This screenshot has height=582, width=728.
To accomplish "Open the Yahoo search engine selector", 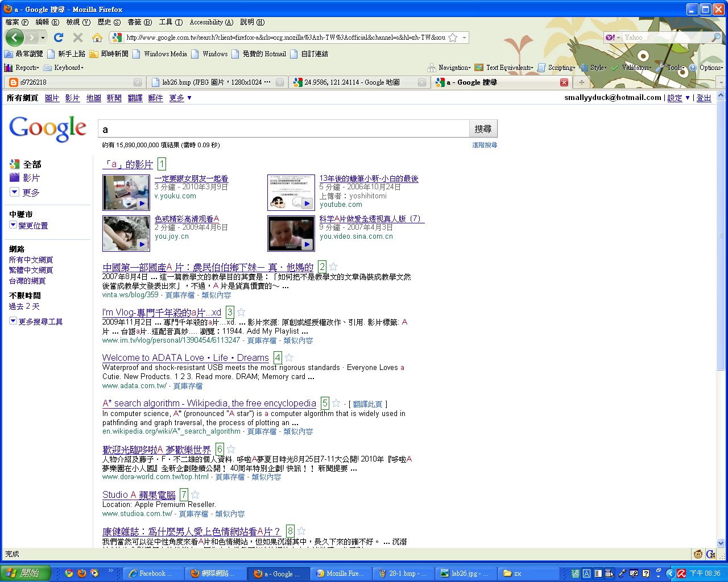I will click(613, 38).
